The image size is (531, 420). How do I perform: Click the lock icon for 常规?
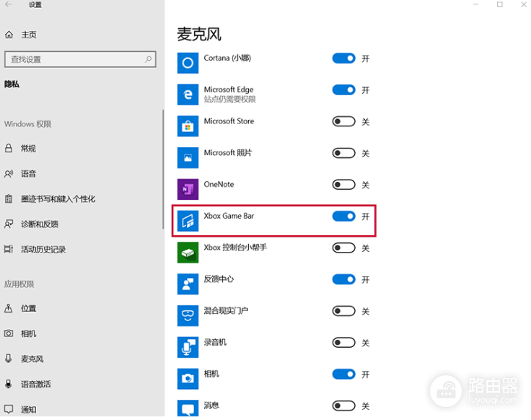pyautogui.click(x=9, y=148)
